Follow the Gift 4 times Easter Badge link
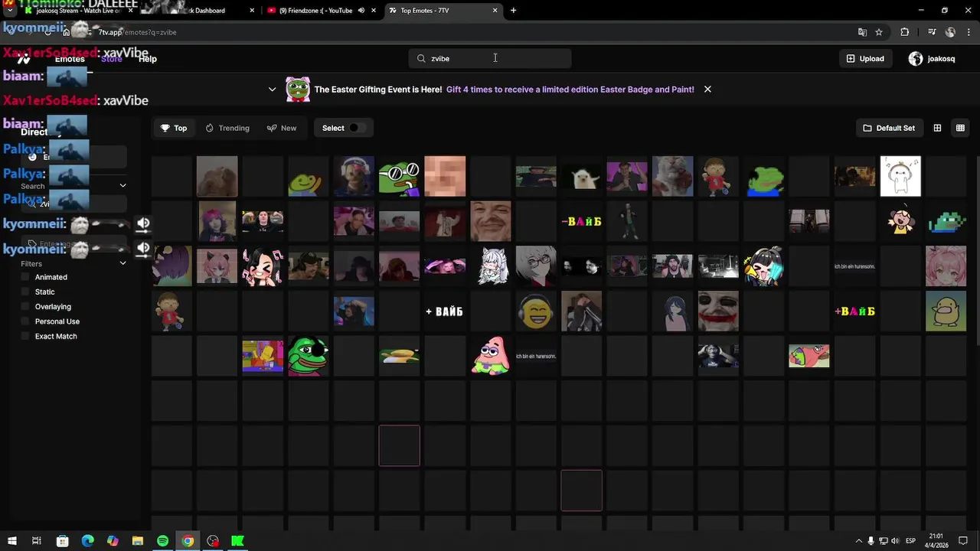980x551 pixels. 570,90
